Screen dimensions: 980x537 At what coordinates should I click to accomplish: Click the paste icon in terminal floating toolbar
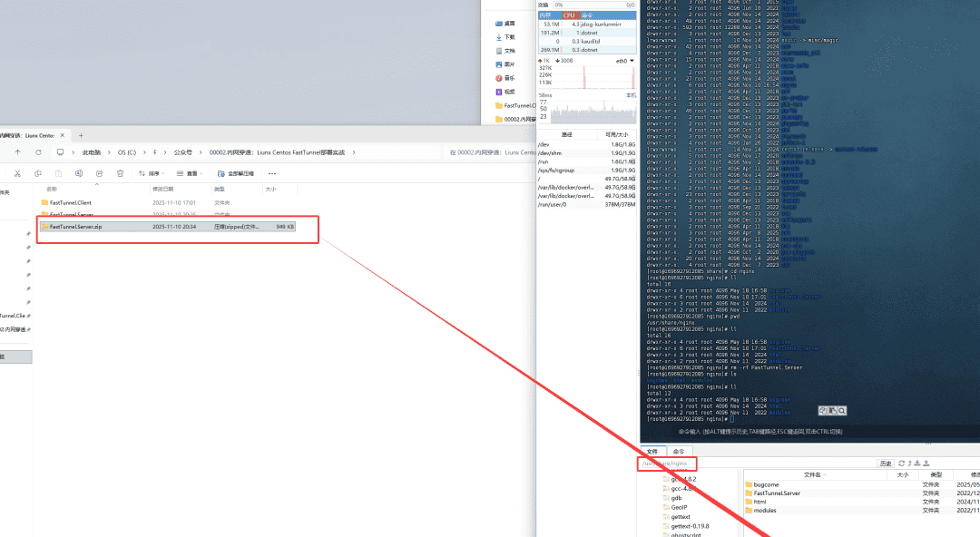[x=832, y=410]
